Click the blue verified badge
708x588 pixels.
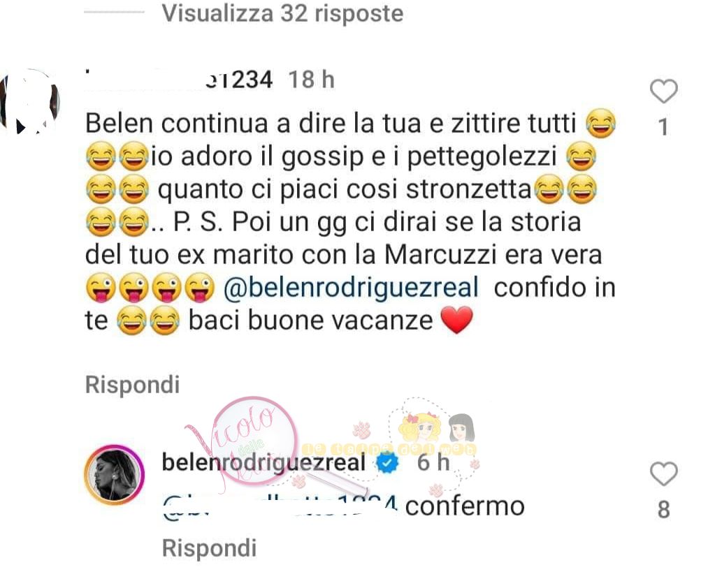pos(387,462)
